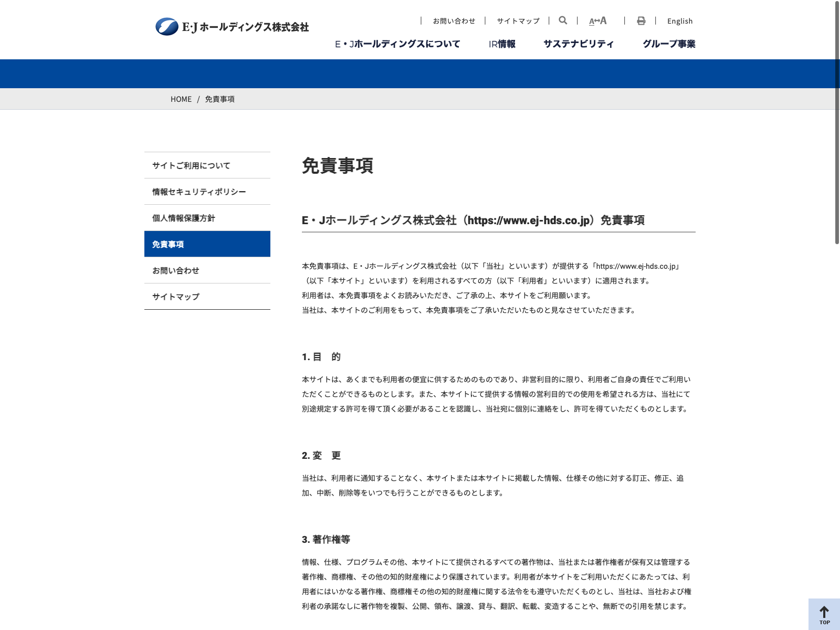Click the E・J Holdings logo
Viewport: 840px width, 630px height.
pos(232,27)
